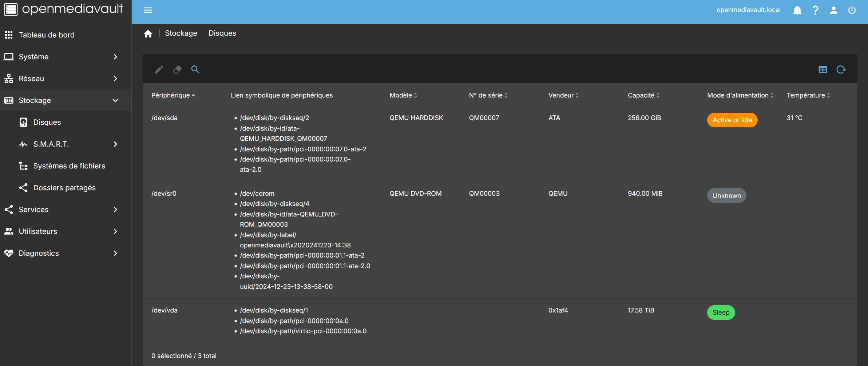Sort by Périphérique column
Image resolution: width=868 pixels, height=366 pixels.
pyautogui.click(x=173, y=95)
